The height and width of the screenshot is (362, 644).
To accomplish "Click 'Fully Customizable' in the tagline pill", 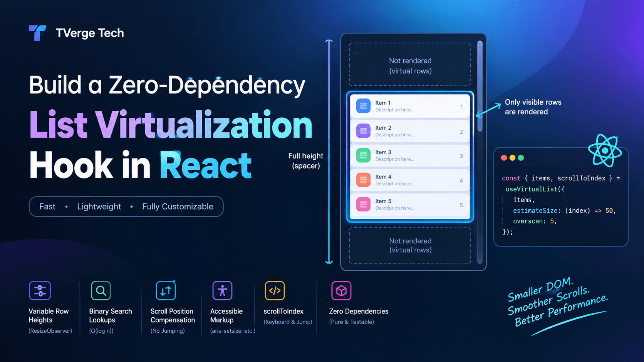I will [x=178, y=207].
